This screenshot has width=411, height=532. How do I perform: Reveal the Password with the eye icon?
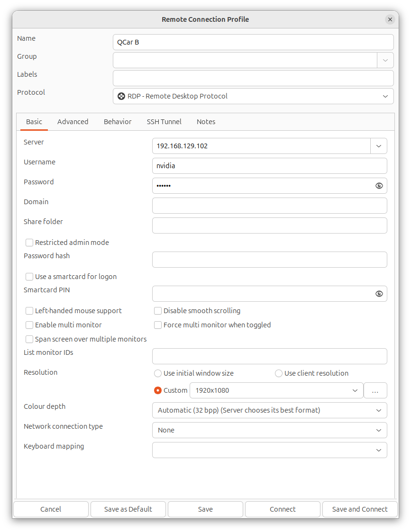[x=379, y=186]
